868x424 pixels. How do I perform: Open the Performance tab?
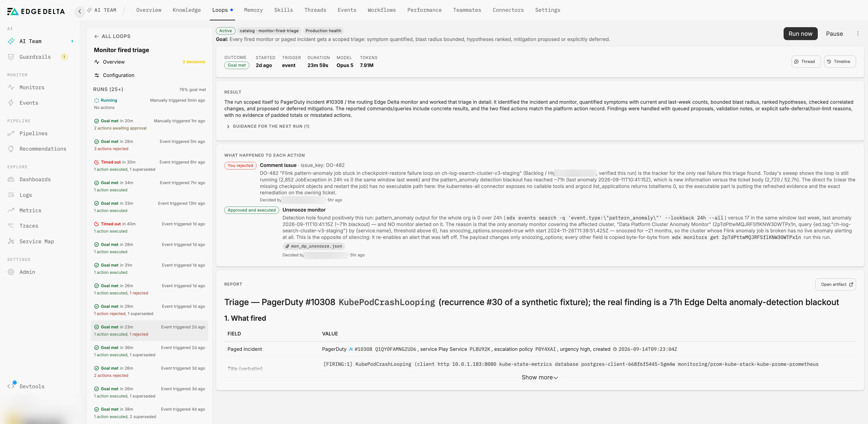click(x=424, y=10)
